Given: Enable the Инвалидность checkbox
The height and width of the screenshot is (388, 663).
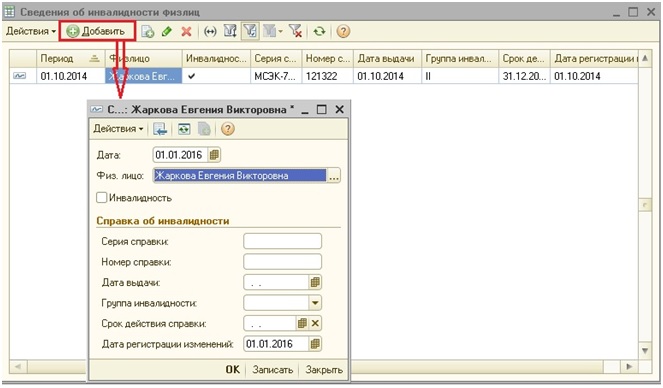Looking at the screenshot, I should (101, 198).
